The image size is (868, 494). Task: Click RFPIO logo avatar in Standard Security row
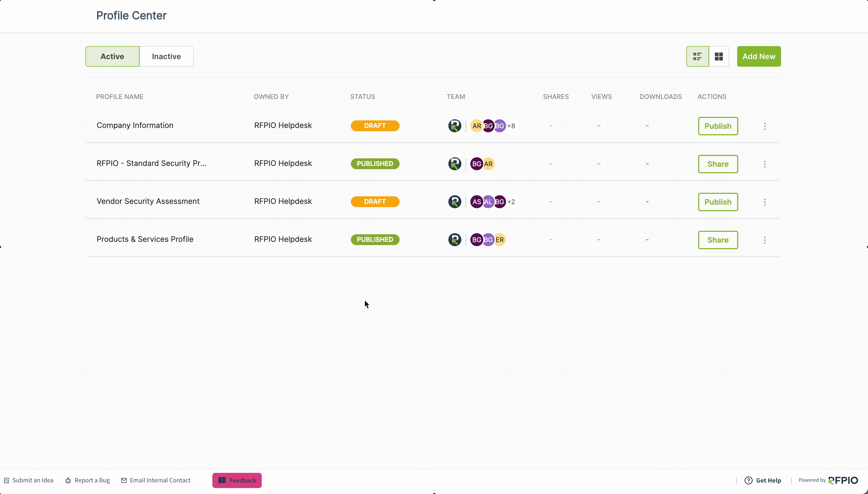tap(455, 164)
